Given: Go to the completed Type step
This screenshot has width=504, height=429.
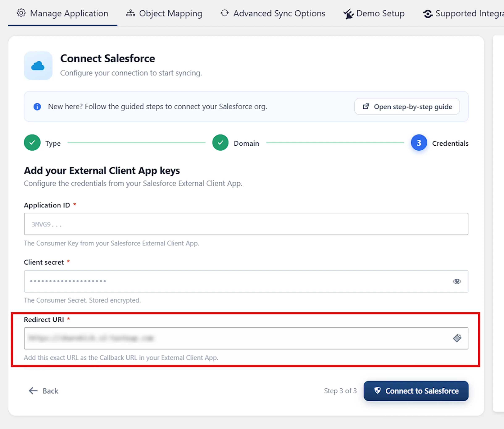Looking at the screenshot, I should coord(32,143).
